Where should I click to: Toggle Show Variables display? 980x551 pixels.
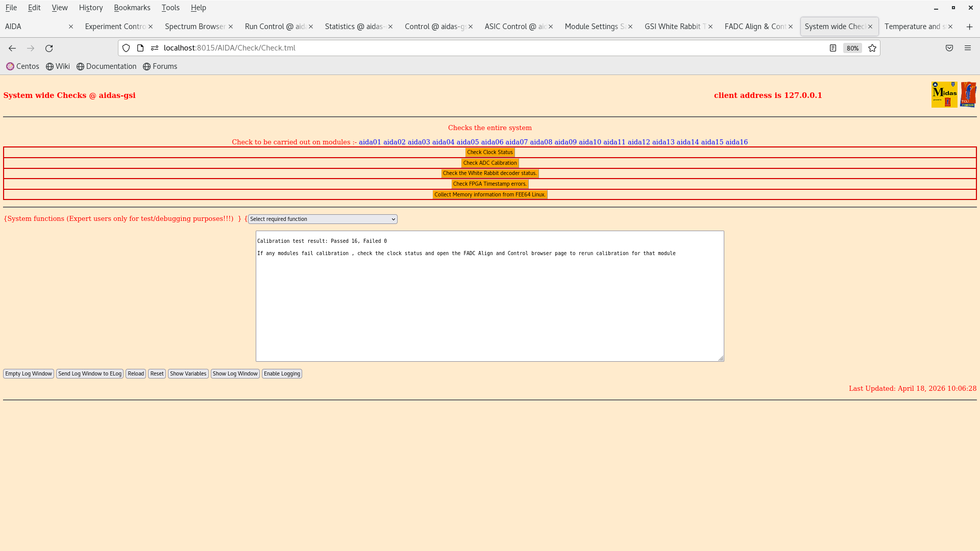188,373
